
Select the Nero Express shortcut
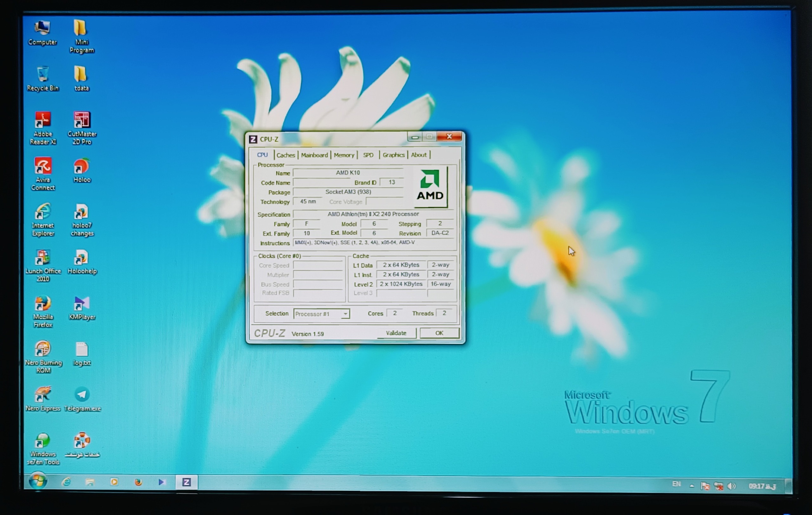43,399
